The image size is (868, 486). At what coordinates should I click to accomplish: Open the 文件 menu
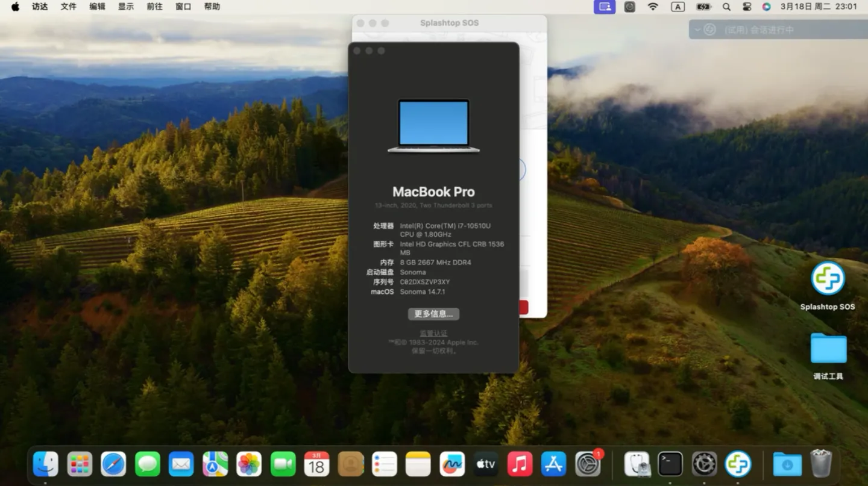68,7
